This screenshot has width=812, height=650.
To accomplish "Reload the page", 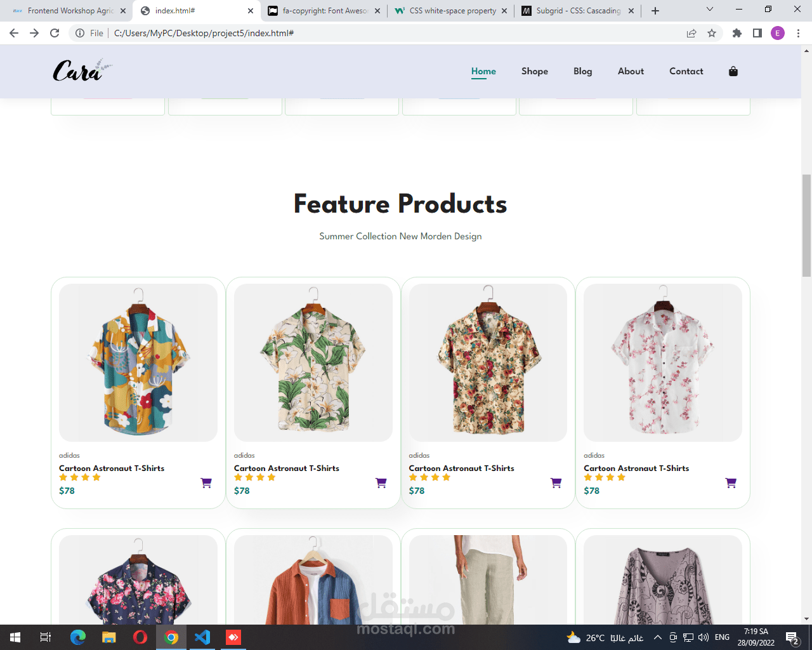I will coord(55,33).
